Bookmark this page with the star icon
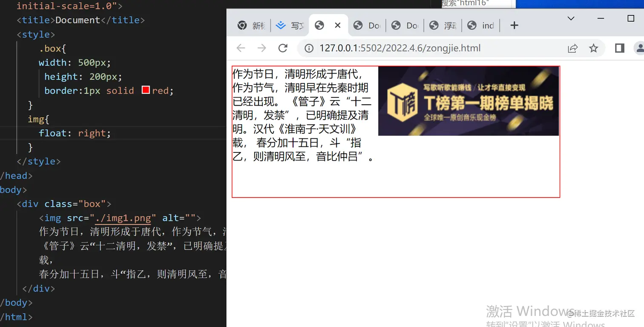 coord(593,48)
